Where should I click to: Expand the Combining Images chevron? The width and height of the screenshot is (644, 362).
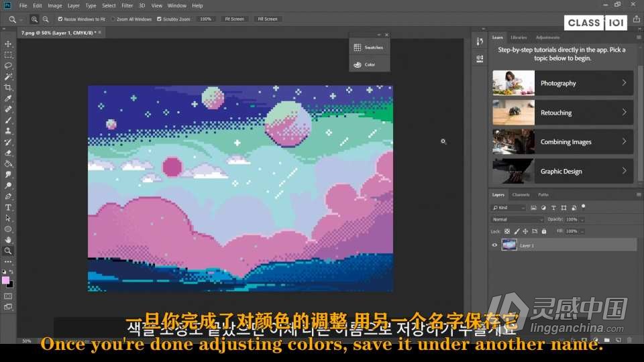click(x=625, y=141)
